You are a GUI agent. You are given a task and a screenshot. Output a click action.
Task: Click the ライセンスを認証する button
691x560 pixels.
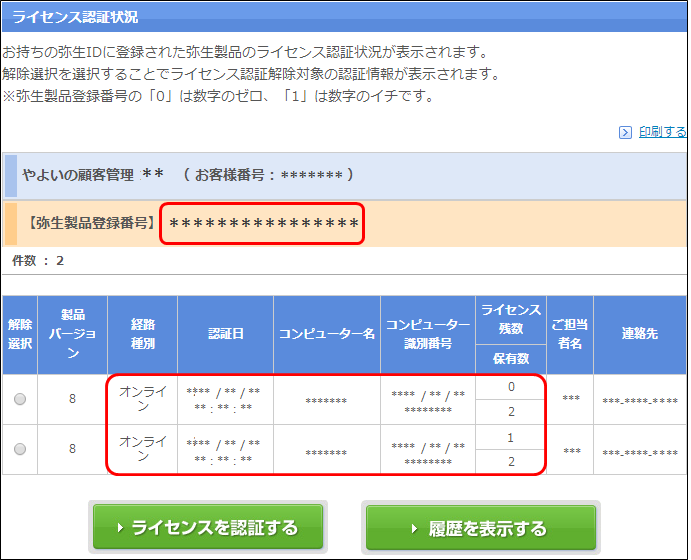[208, 527]
